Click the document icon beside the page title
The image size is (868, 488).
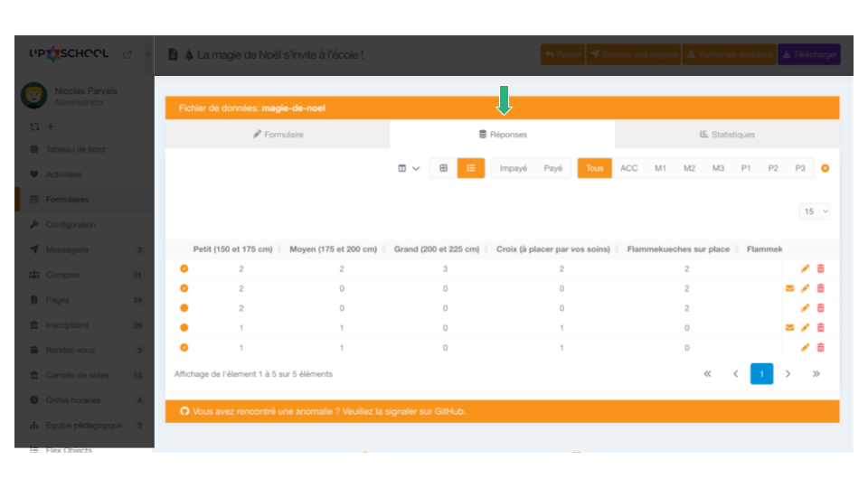pyautogui.click(x=174, y=54)
